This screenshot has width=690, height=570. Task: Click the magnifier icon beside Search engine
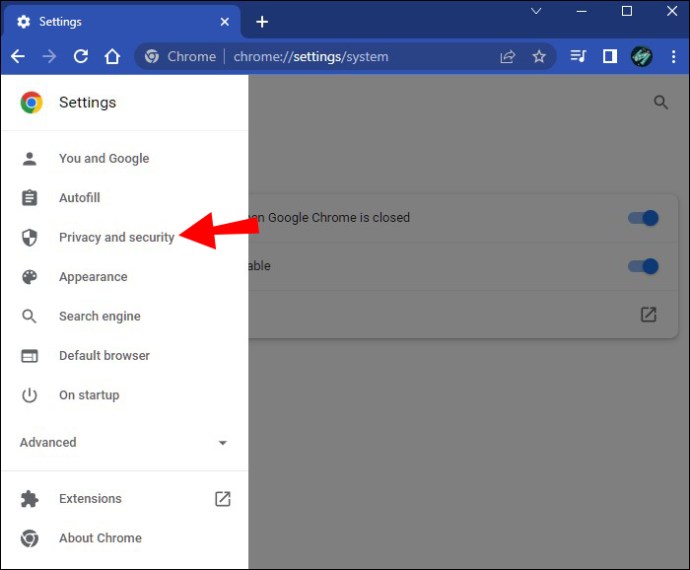pos(29,316)
